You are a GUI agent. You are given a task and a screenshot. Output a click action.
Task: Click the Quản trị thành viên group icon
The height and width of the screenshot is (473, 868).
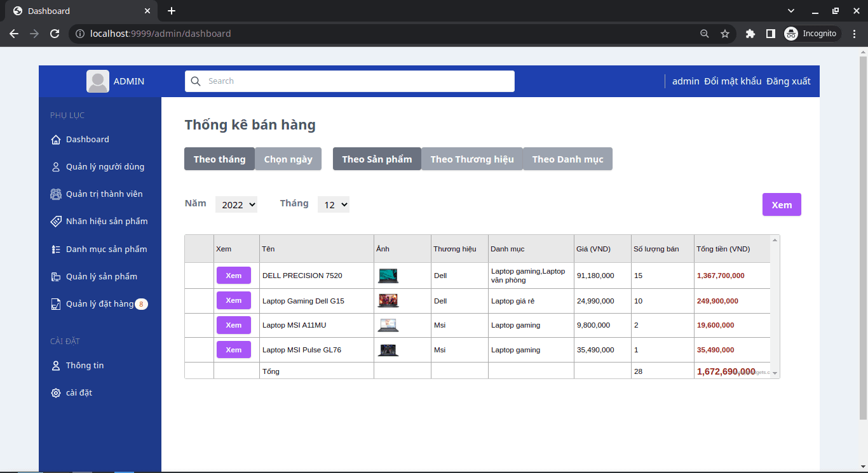click(55, 194)
